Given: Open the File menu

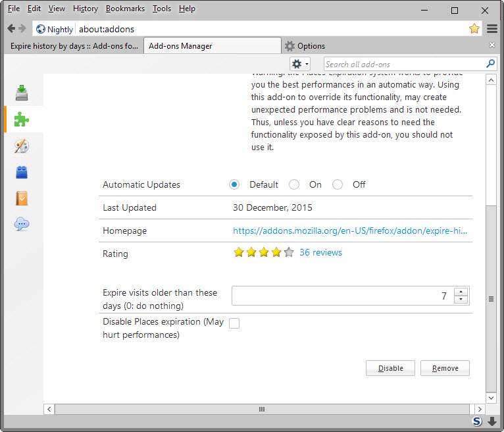Looking at the screenshot, I should point(14,9).
